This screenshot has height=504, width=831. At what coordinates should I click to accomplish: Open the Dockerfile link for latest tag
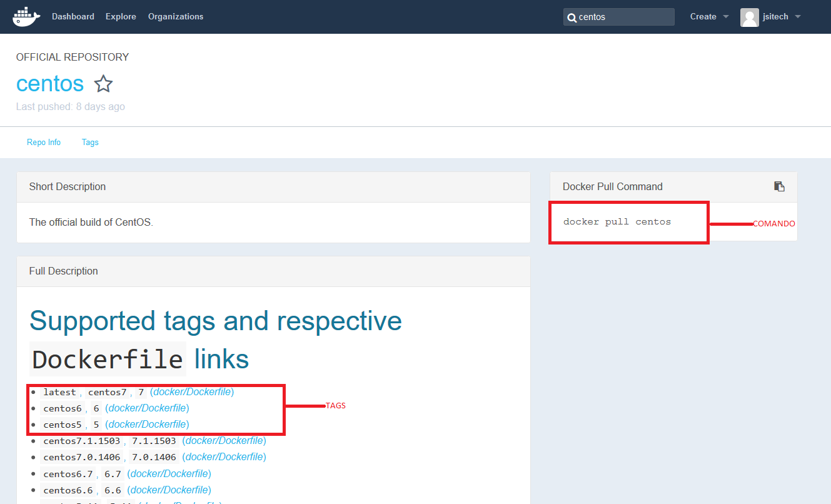click(x=192, y=392)
